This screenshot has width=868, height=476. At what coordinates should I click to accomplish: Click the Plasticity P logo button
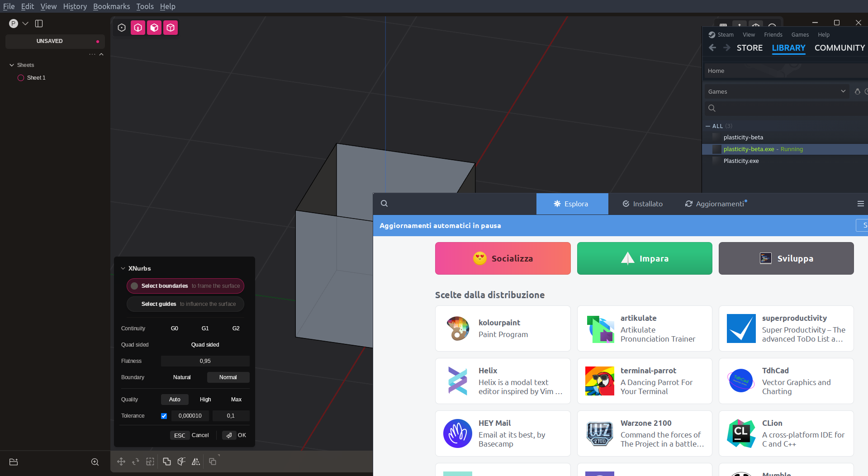click(14, 24)
